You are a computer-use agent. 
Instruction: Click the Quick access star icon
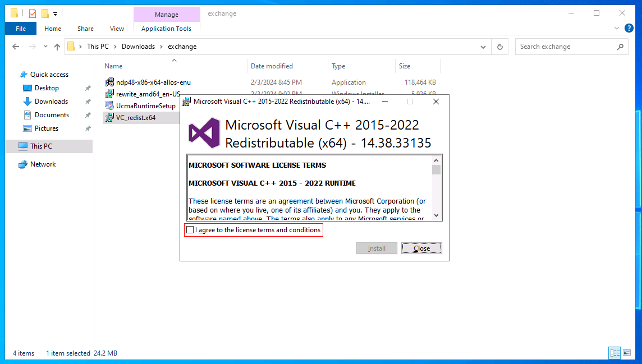point(24,75)
